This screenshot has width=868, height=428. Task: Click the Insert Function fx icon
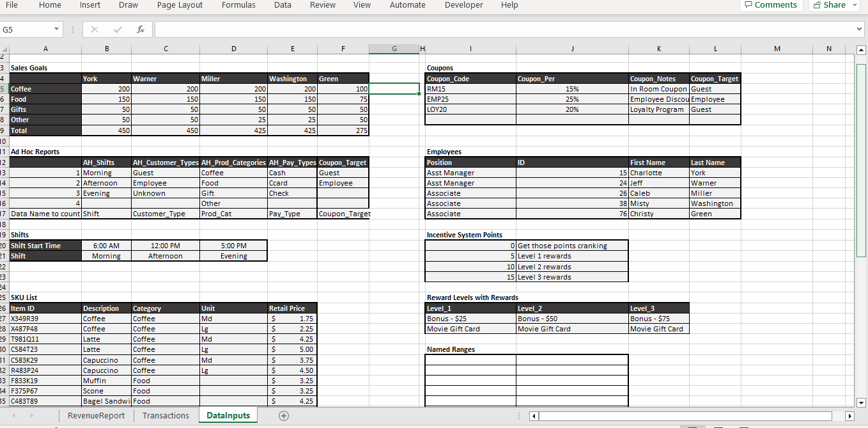(140, 30)
